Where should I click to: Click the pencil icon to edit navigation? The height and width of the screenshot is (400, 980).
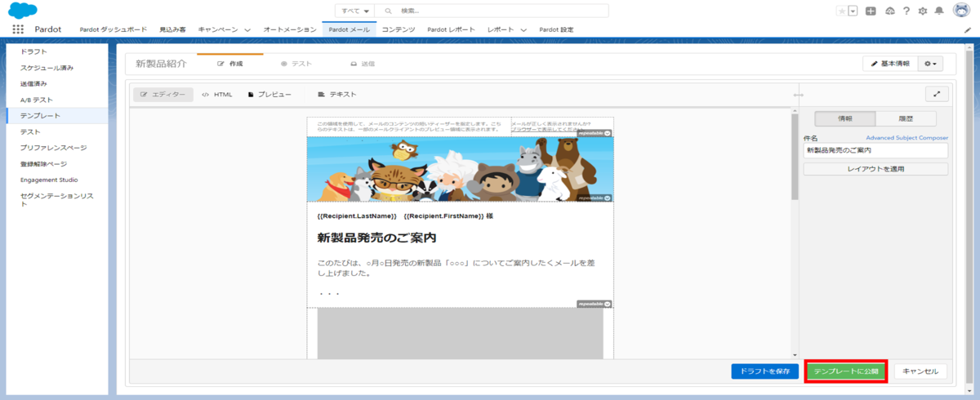967,29
